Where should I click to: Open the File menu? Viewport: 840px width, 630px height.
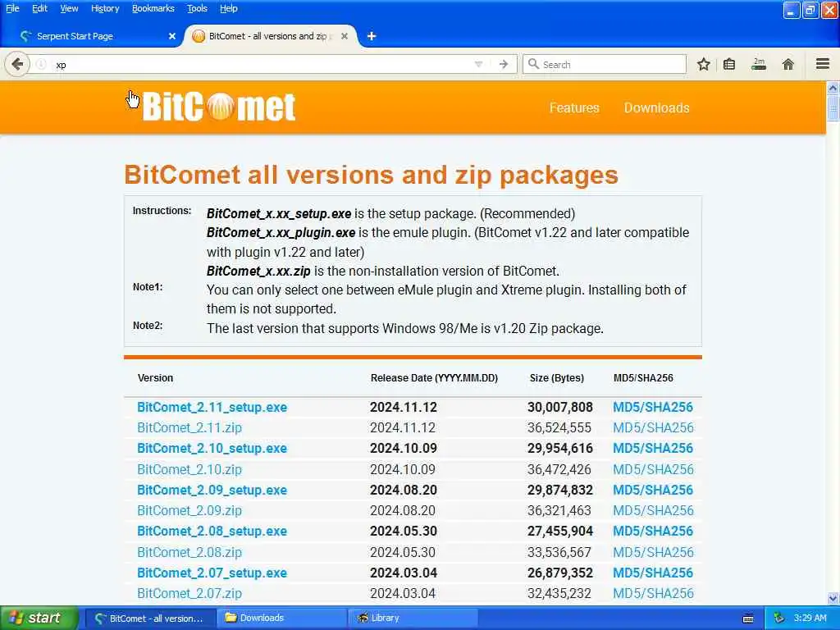click(12, 8)
